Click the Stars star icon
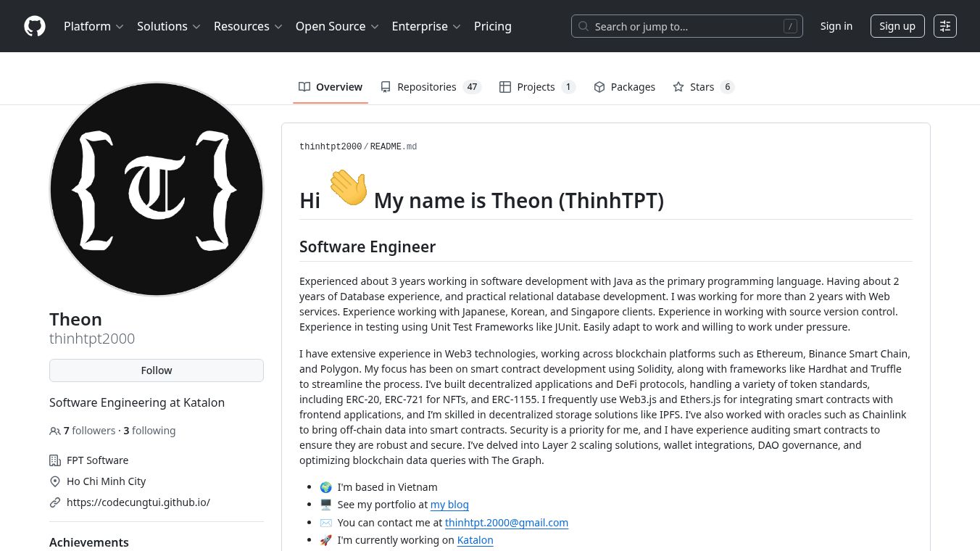The image size is (980, 551). (678, 87)
